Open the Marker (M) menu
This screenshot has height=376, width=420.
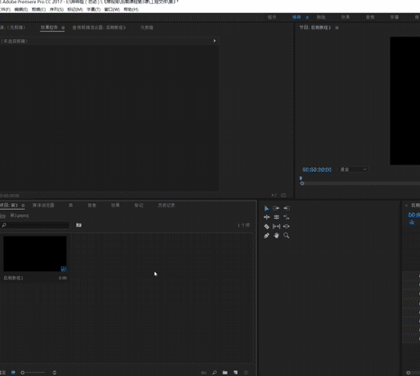[x=75, y=9]
